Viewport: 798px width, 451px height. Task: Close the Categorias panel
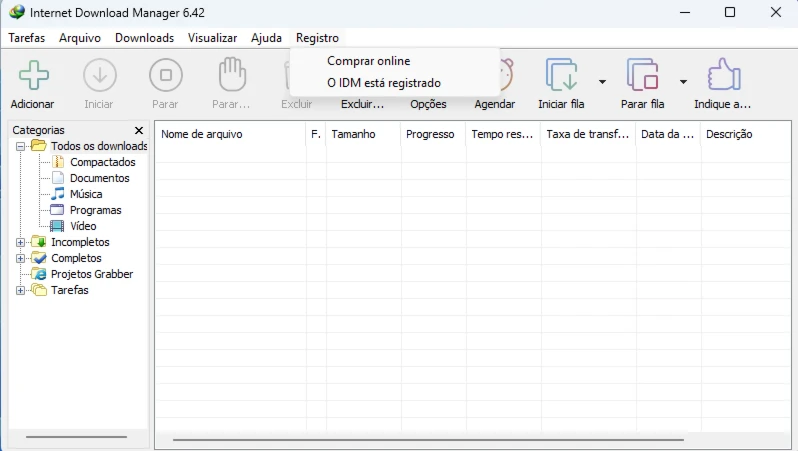[x=139, y=130]
